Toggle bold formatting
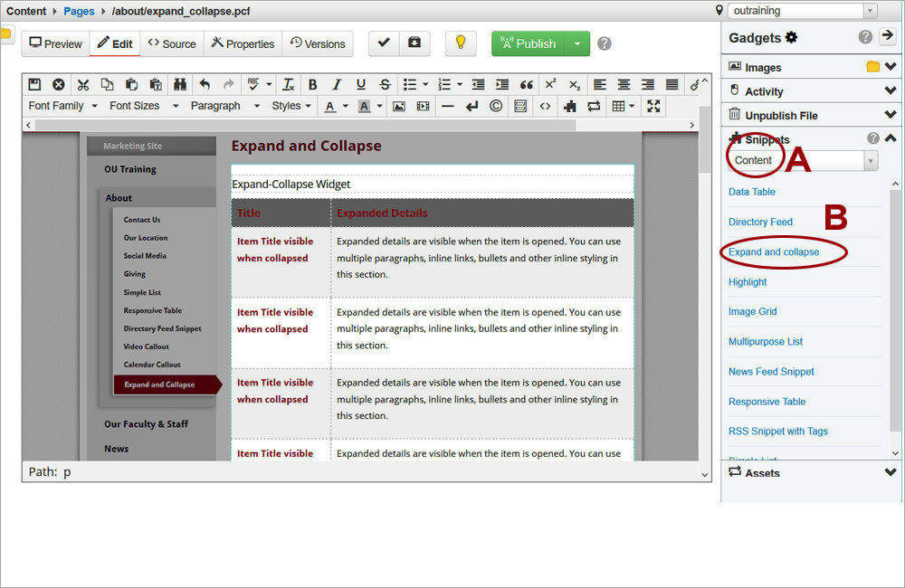The width and height of the screenshot is (905, 588). coord(312,84)
